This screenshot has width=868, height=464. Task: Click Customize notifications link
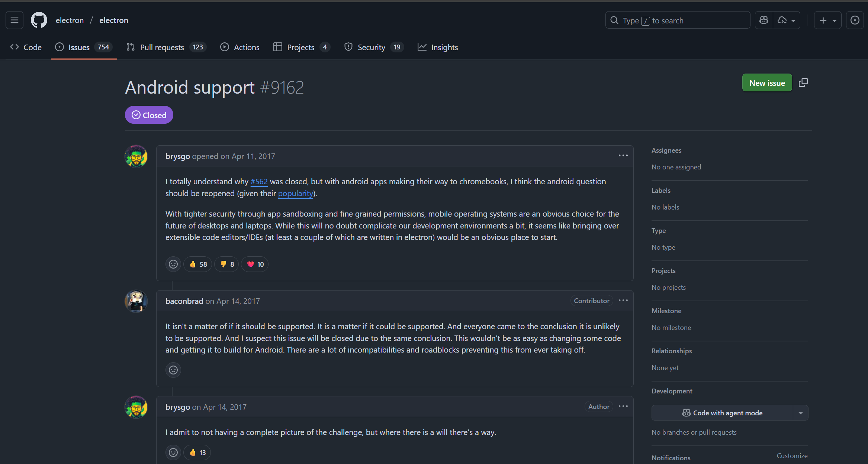[x=792, y=455]
